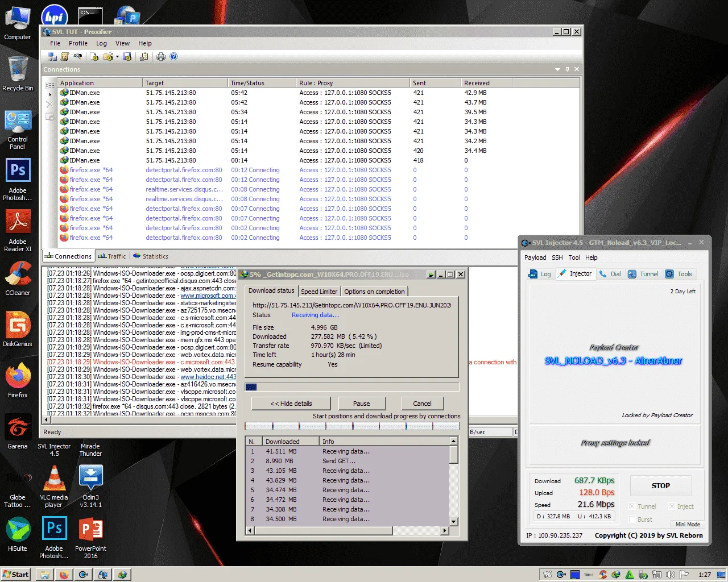Select CCleaner desktop icon
The width and height of the screenshot is (728, 582).
[18, 278]
